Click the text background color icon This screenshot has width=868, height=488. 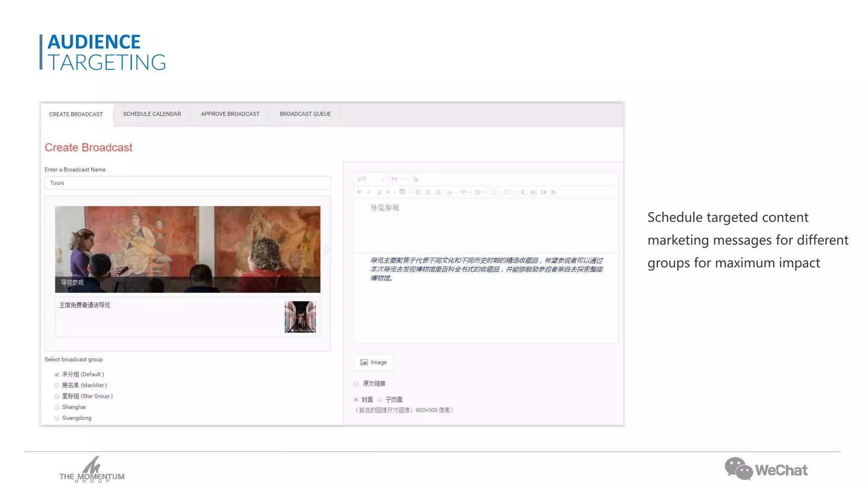point(402,191)
